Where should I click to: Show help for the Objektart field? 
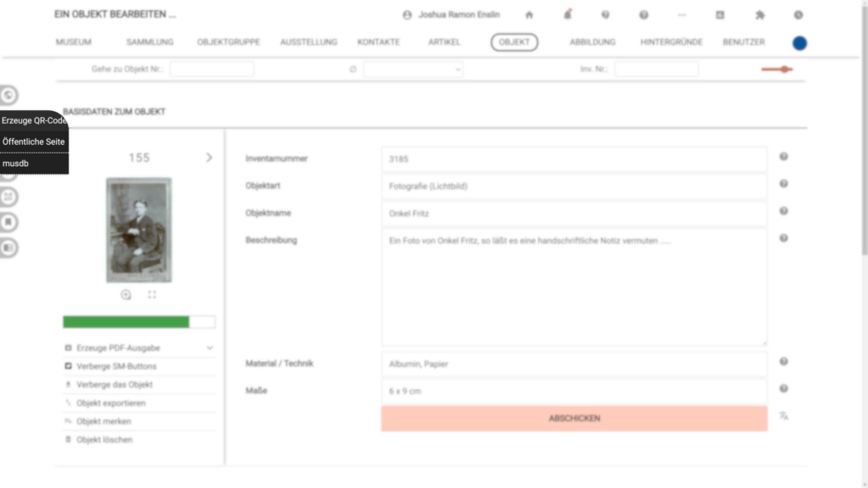click(x=784, y=184)
